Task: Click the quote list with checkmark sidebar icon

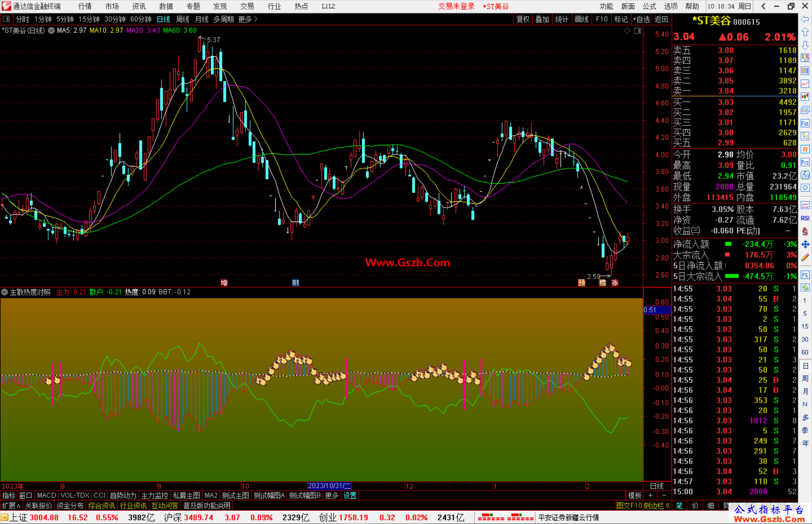Action: click(805, 58)
